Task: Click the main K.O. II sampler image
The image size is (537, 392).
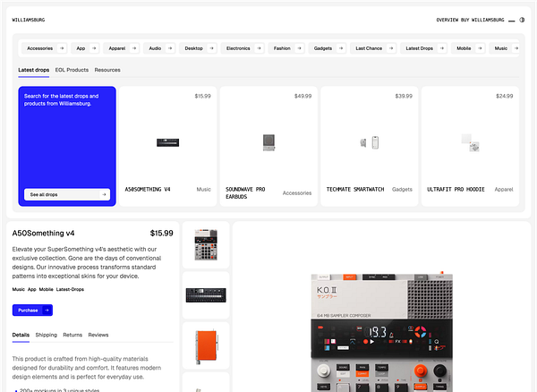Action: [x=382, y=331]
